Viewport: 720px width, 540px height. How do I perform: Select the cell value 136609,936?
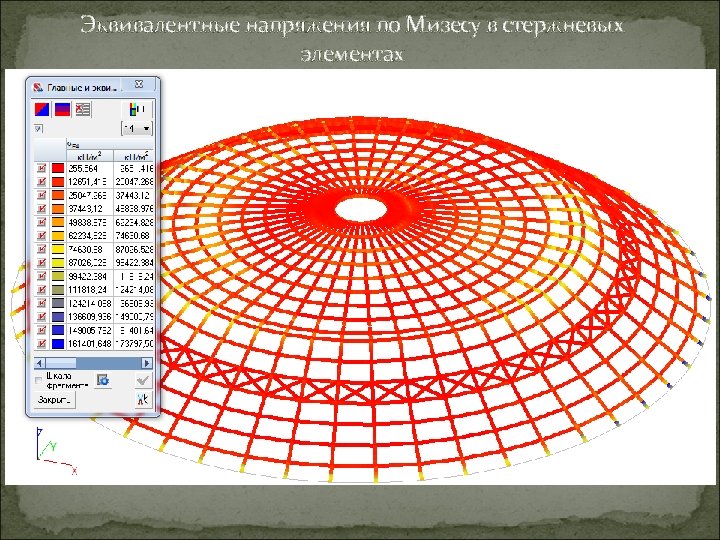(90, 316)
